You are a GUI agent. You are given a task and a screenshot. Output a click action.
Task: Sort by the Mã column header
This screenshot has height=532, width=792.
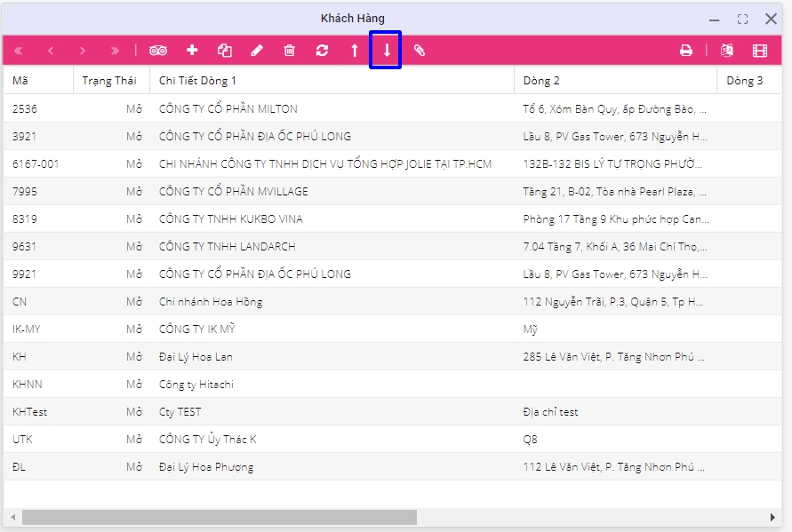[20, 81]
